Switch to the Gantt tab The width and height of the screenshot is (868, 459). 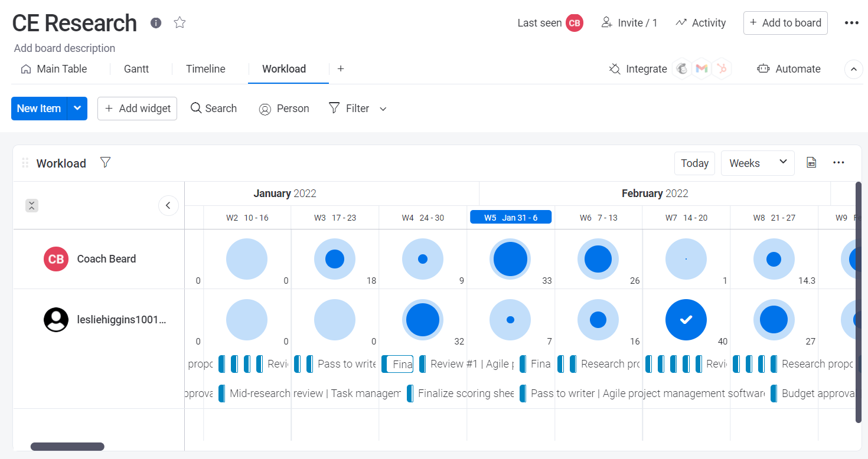(136, 68)
